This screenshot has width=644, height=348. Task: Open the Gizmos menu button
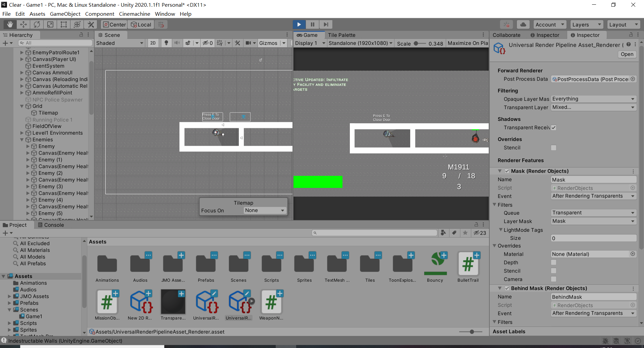[x=268, y=43]
